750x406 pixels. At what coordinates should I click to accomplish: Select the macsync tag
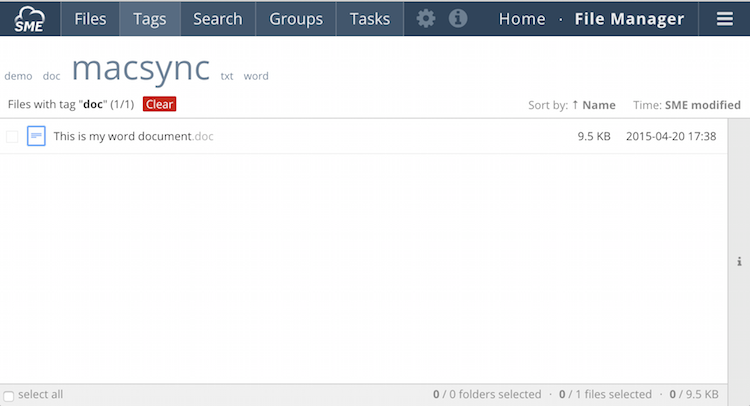(x=141, y=68)
